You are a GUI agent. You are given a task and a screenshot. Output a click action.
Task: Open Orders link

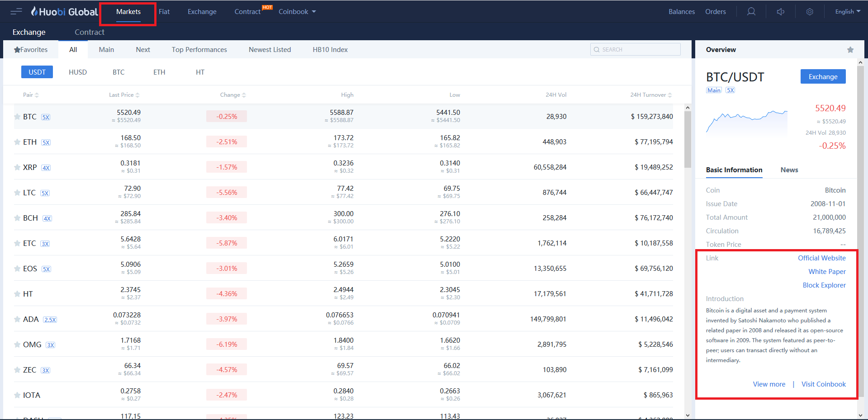(x=716, y=12)
